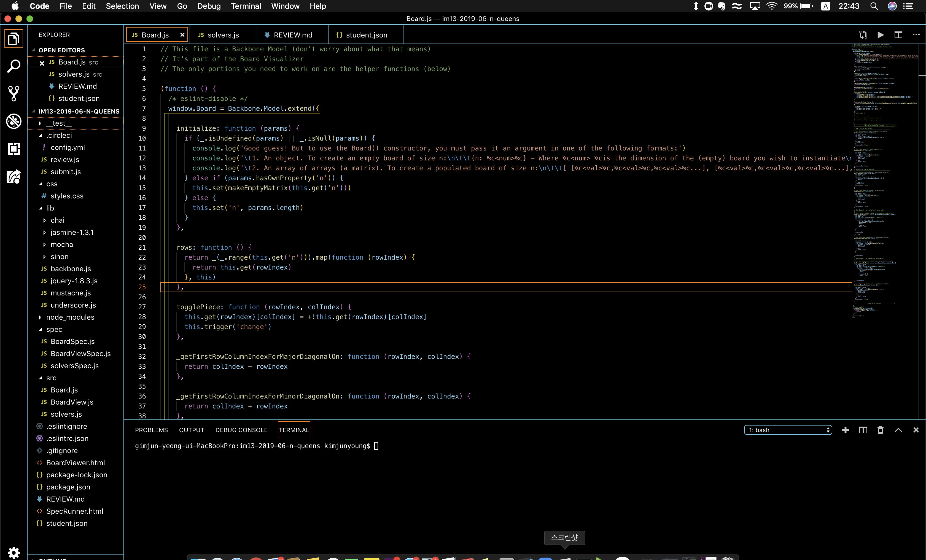The width and height of the screenshot is (926, 560).
Task: Expand the __test__ folder
Action: tap(59, 123)
